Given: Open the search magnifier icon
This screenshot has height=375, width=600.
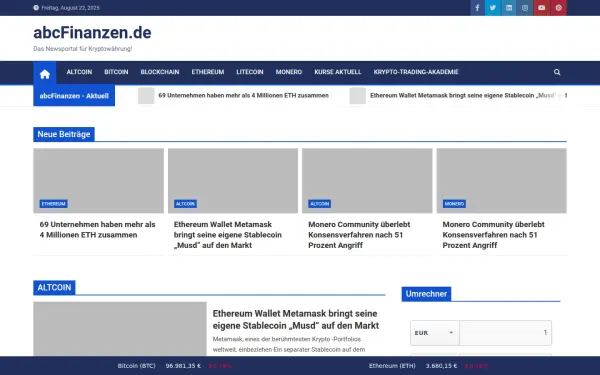Looking at the screenshot, I should [x=557, y=72].
